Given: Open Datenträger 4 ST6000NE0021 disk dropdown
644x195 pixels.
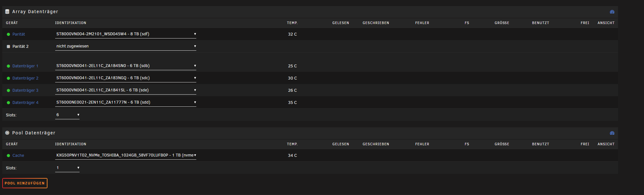Looking at the screenshot, I should coord(126,102).
